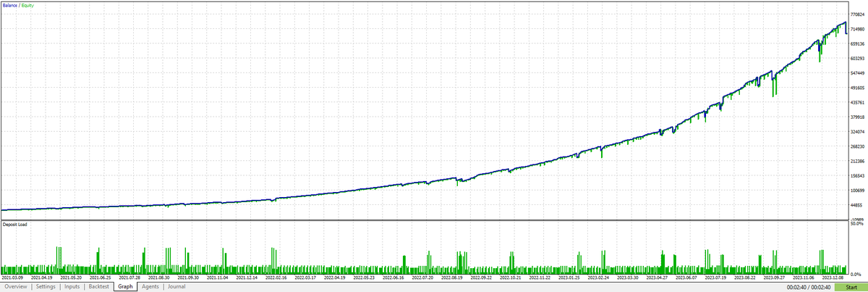Click the 0.0% deposit load label

point(857,275)
